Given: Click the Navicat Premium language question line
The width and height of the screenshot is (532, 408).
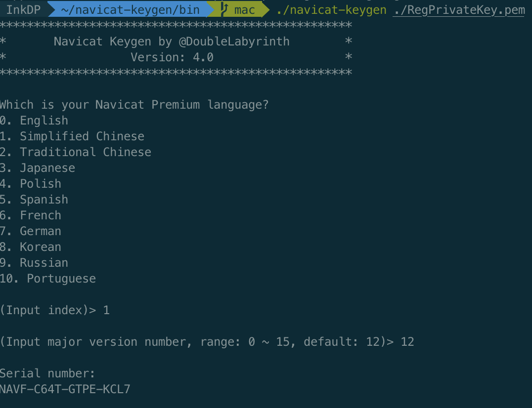Looking at the screenshot, I should 134,105.
